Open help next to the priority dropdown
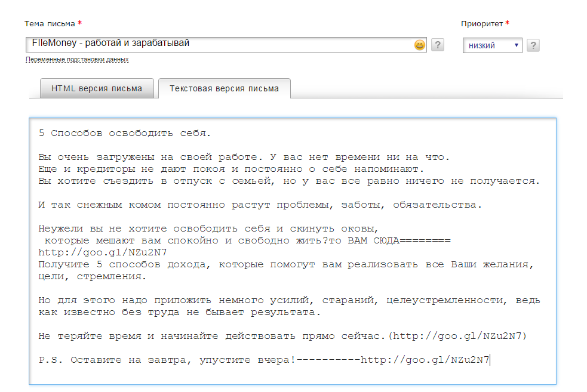Viewport: 587px width, 392px height. point(533,45)
